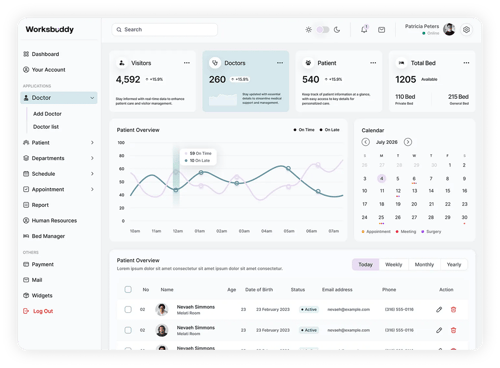The image size is (500, 368).
Task: Select July 30 on the calendar
Action: (x=464, y=217)
